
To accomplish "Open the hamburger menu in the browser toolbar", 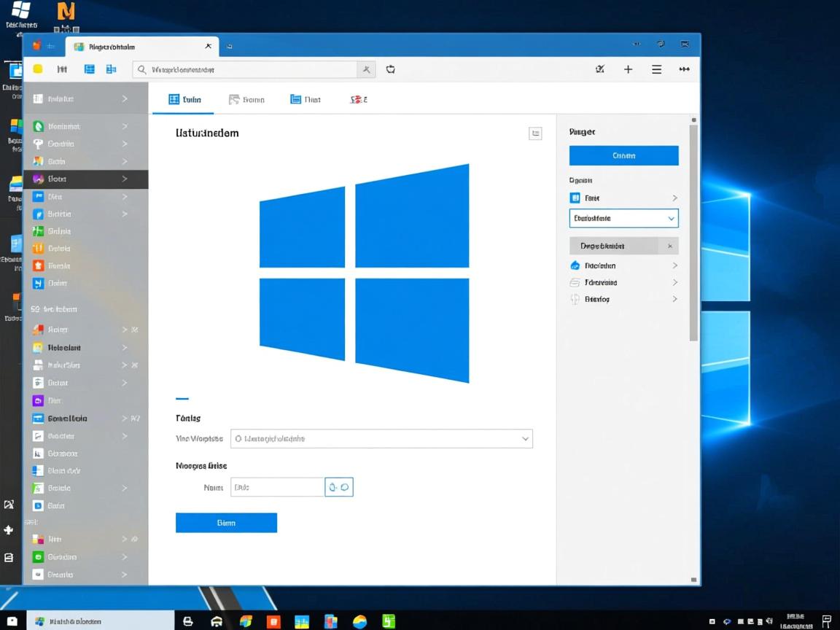I will click(x=656, y=69).
